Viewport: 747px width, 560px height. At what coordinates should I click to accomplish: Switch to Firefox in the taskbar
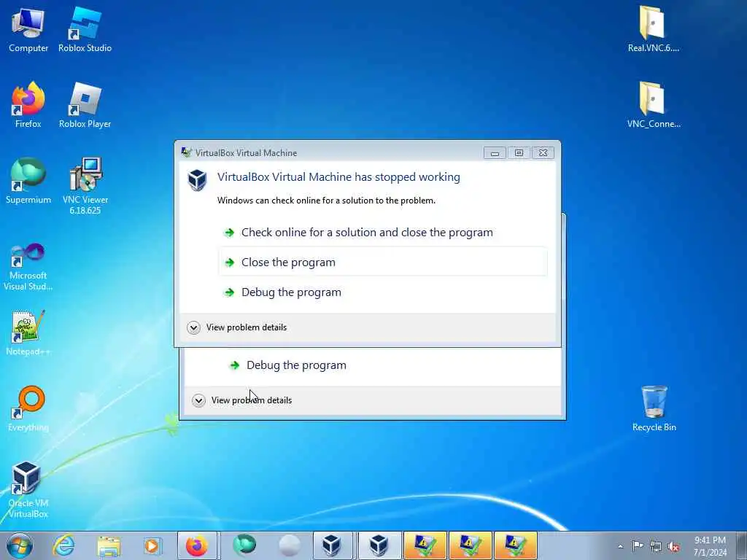[x=197, y=545]
